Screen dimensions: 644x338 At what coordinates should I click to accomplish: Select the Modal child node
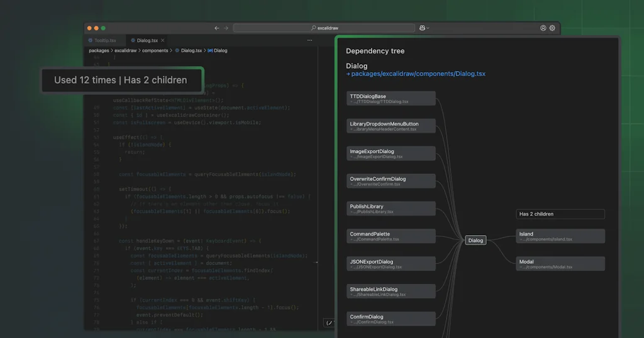[560, 264]
